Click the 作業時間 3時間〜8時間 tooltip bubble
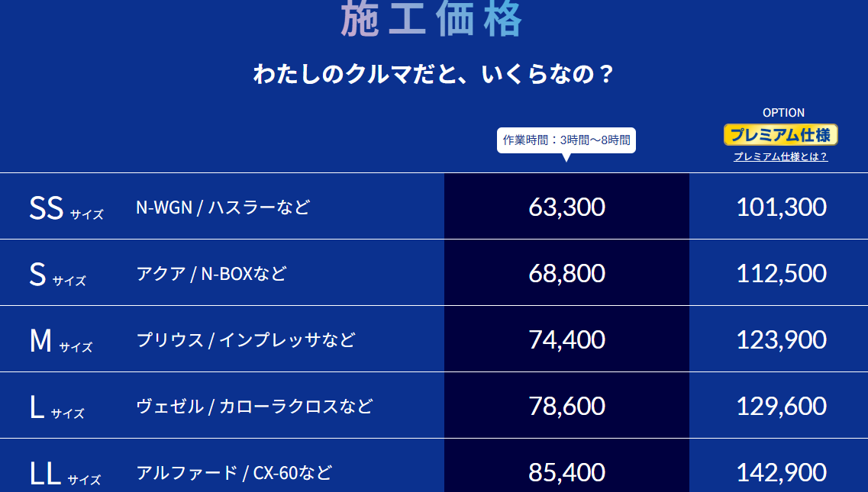This screenshot has width=868, height=492. click(566, 140)
